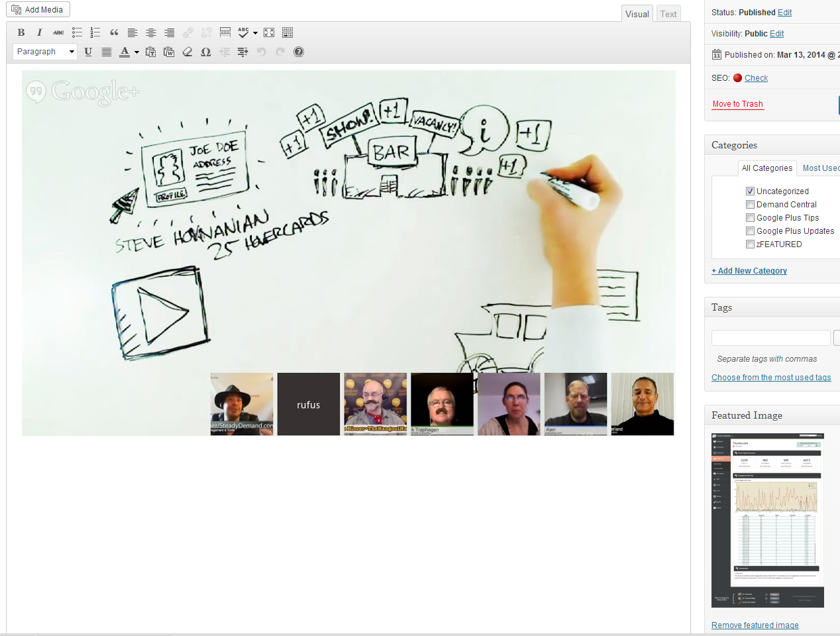Create a bulleted unordered list
Viewport: 840px width, 636px height.
click(77, 32)
